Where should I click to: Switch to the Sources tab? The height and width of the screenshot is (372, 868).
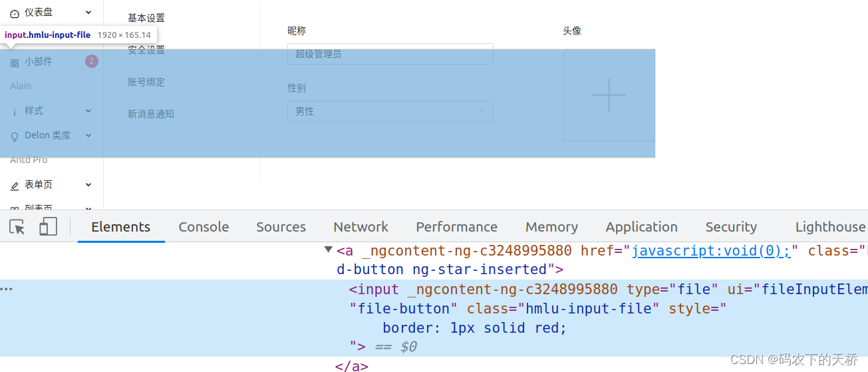pos(281,227)
